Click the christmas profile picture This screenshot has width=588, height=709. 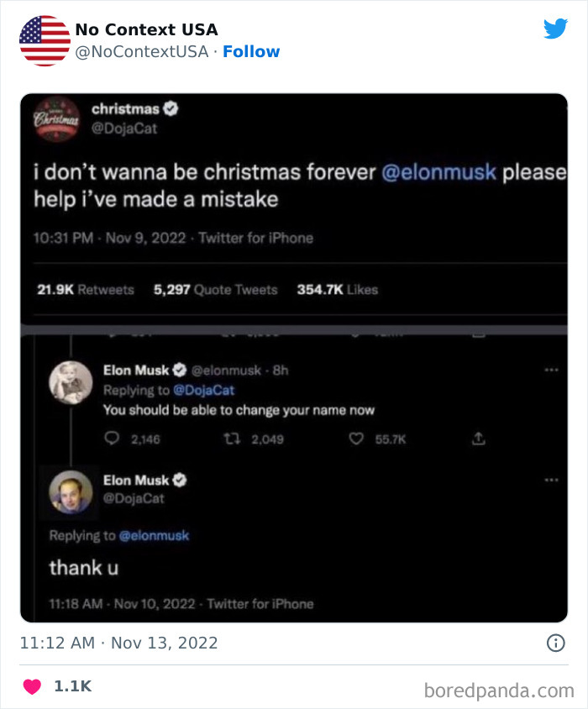pyautogui.click(x=56, y=119)
